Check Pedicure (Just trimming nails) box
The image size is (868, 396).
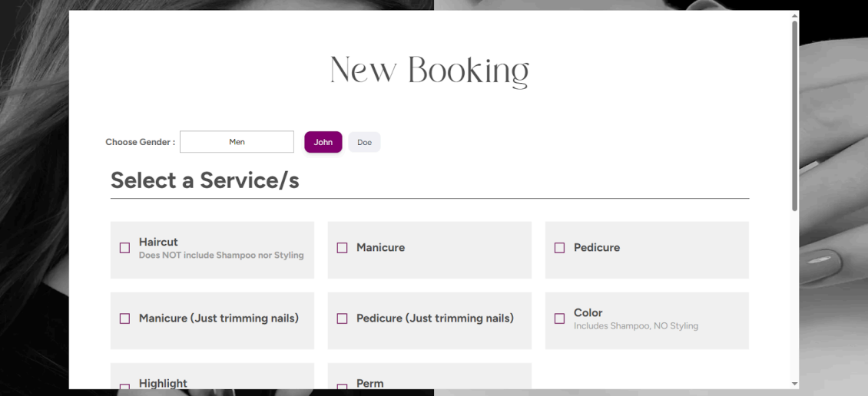tap(342, 318)
